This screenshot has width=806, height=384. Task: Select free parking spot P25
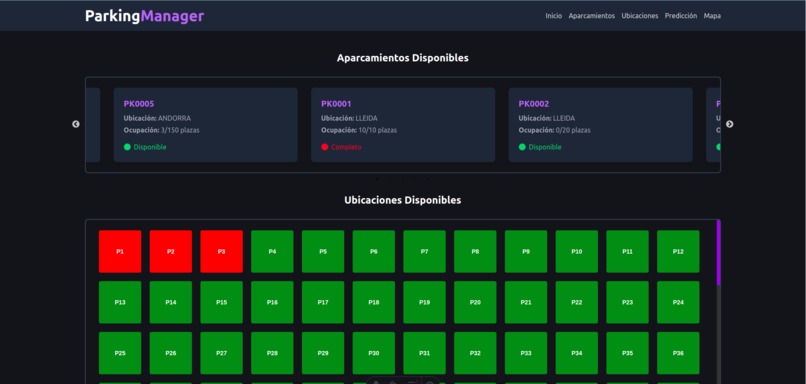[120, 353]
